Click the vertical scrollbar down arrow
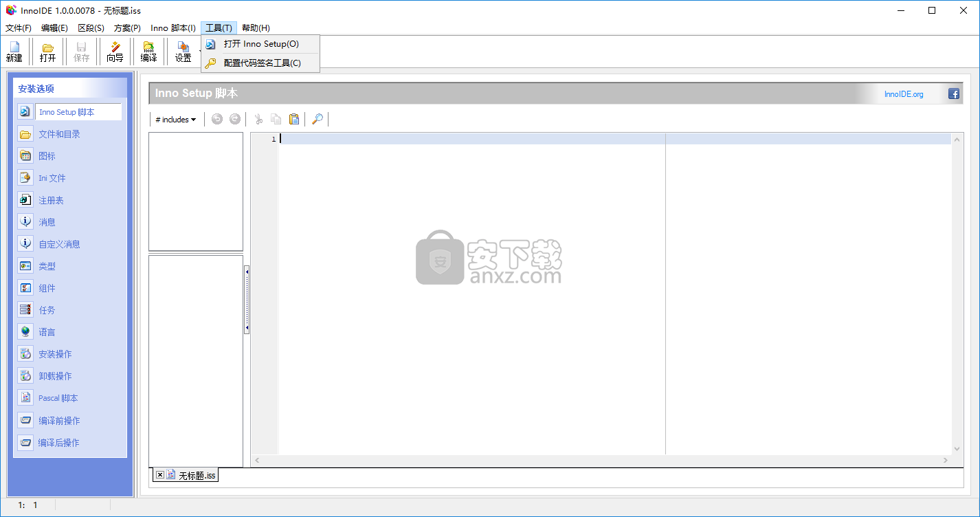 pyautogui.click(x=957, y=448)
